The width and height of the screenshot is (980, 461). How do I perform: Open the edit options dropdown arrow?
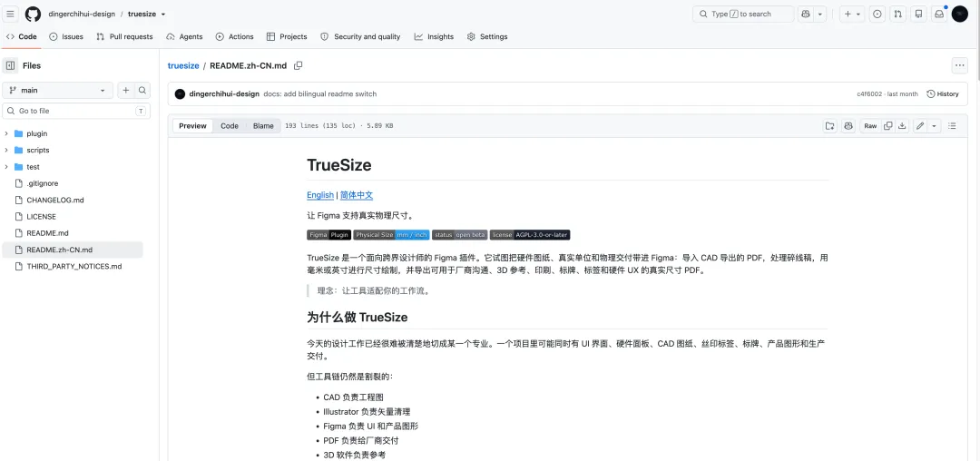pos(934,125)
